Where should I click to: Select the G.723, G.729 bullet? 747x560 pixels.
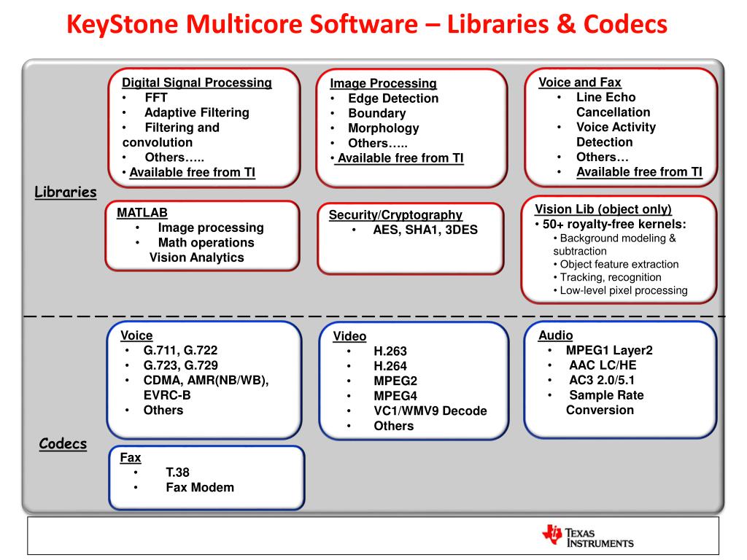click(181, 365)
